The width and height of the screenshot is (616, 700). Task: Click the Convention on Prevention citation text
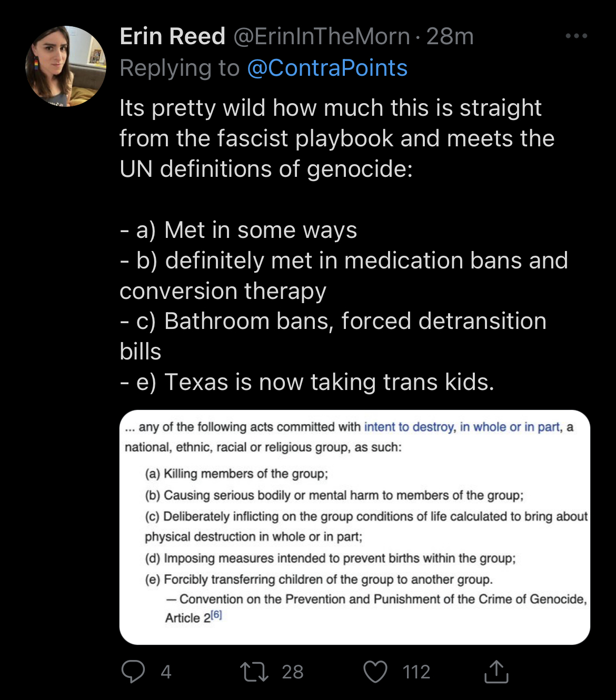(x=383, y=599)
